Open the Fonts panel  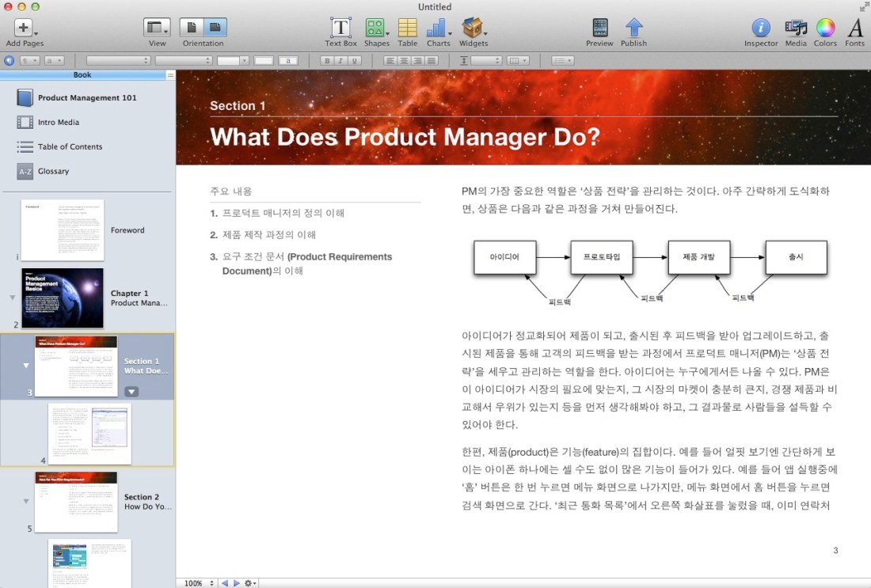click(854, 28)
